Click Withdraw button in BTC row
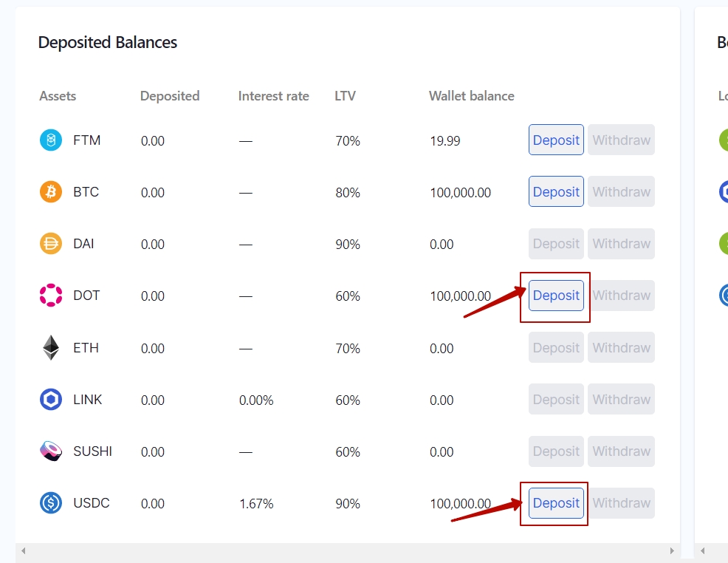Viewport: 728px width, 563px height. coord(621,192)
